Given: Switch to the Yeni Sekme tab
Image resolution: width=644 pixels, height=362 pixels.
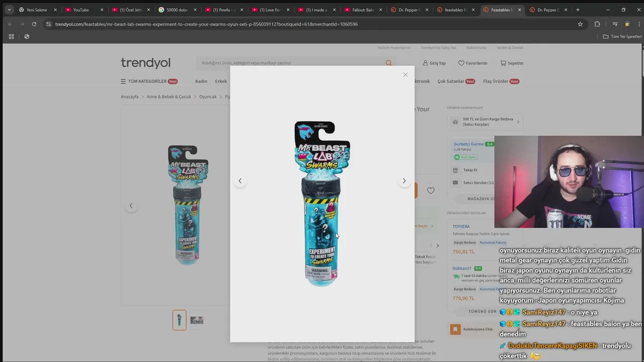Looking at the screenshot, I should pos(37,10).
